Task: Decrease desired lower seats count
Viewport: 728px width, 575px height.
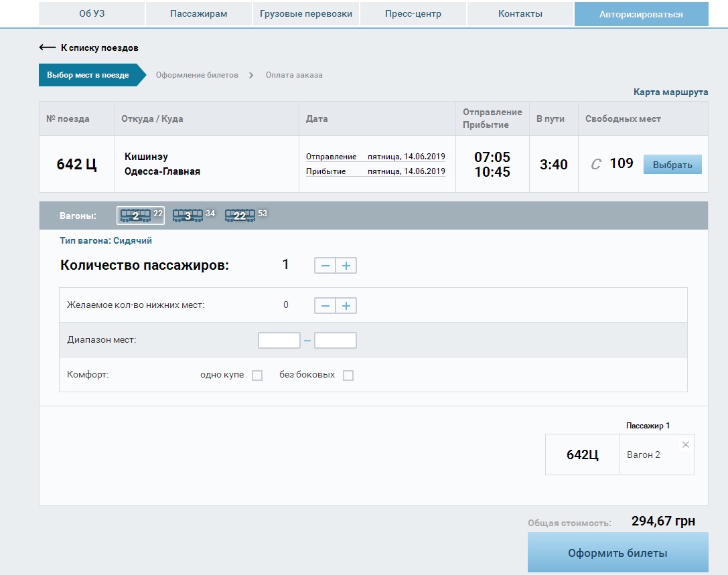Action: tap(325, 306)
